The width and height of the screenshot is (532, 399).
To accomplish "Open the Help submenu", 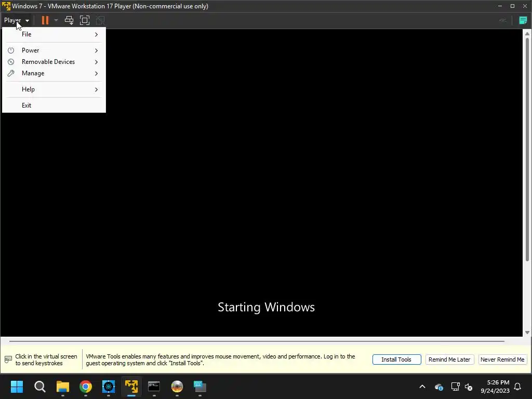I will point(54,89).
